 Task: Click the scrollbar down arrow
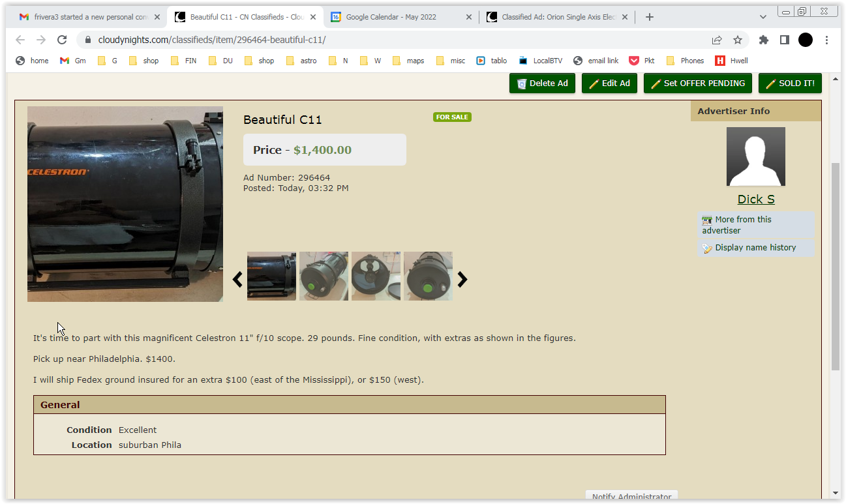pos(836,494)
